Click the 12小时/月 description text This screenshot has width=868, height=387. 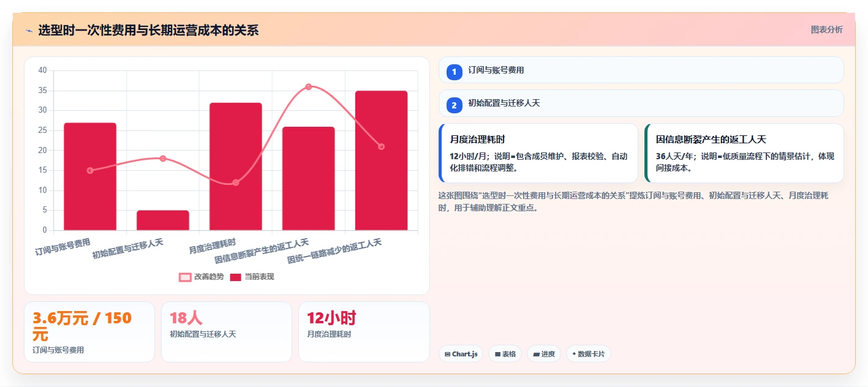click(538, 162)
